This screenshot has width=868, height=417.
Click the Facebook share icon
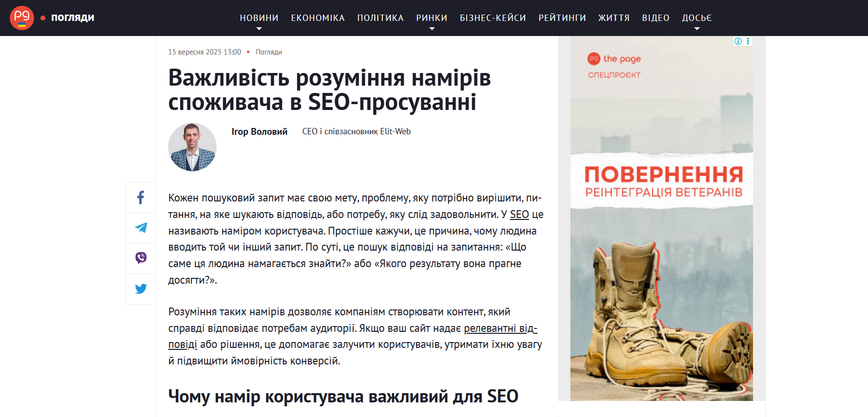pyautogui.click(x=141, y=198)
